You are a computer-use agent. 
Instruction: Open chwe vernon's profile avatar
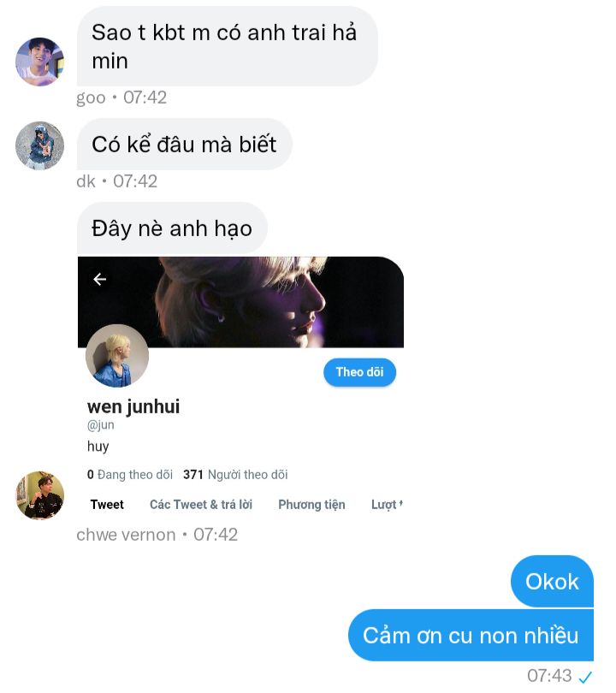click(x=39, y=495)
